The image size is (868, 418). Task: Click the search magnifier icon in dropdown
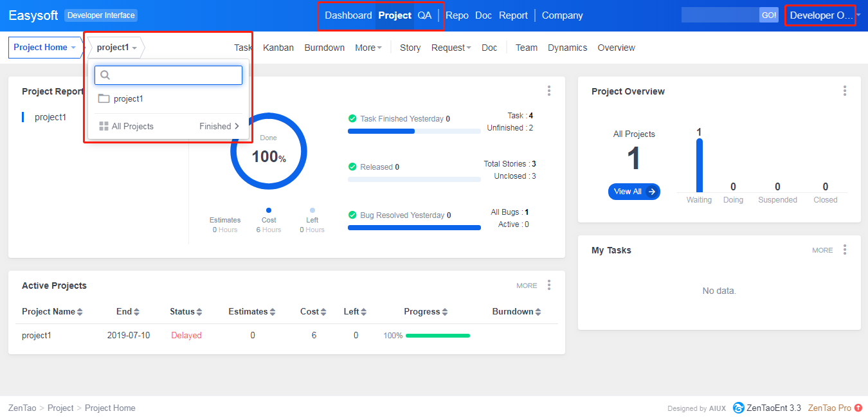tap(105, 75)
